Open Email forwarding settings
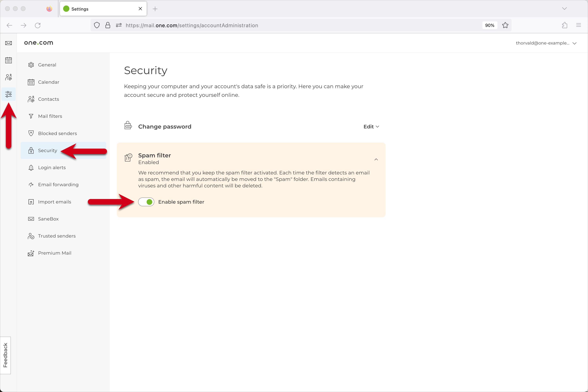588x392 pixels. click(58, 184)
